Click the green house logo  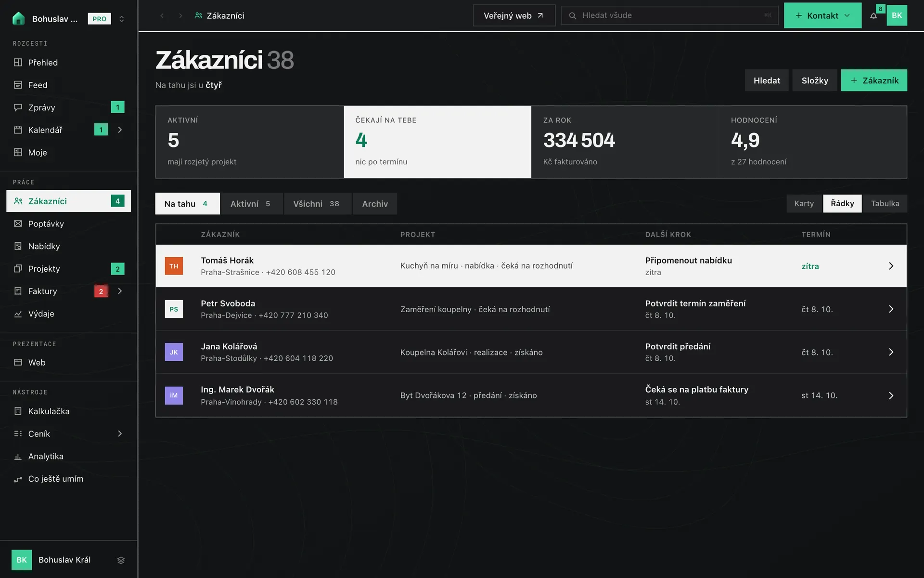pyautogui.click(x=18, y=19)
